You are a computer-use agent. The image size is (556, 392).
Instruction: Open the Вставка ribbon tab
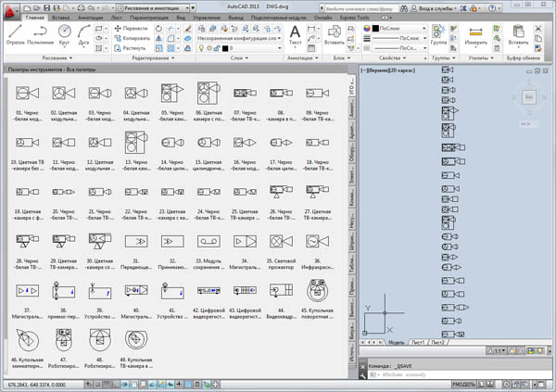(x=60, y=18)
